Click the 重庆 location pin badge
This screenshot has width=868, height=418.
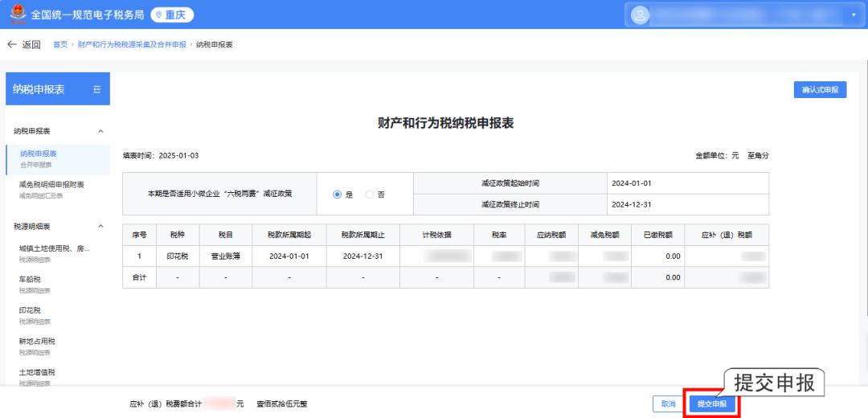click(x=173, y=14)
